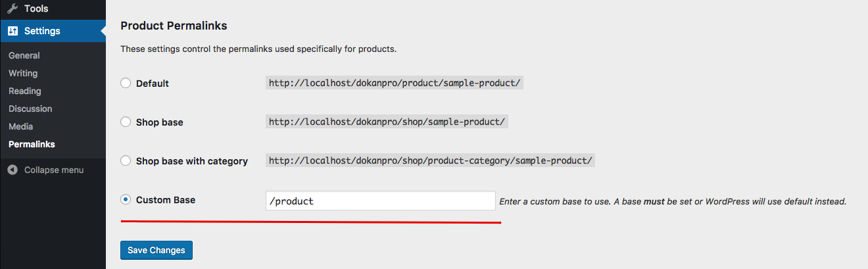Image resolution: width=868 pixels, height=269 pixels.
Task: Click the Shop base sample URL code
Action: 387,122
